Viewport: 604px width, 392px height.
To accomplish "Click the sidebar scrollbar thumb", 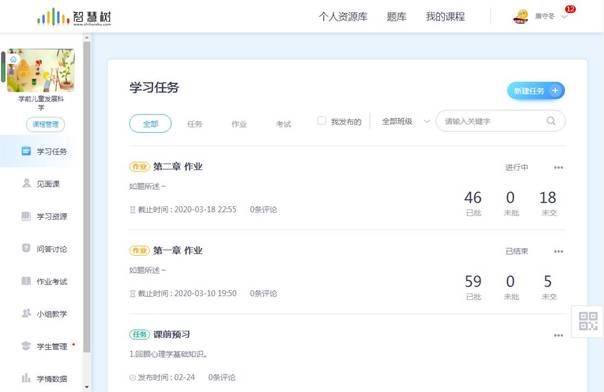I will coord(87,196).
